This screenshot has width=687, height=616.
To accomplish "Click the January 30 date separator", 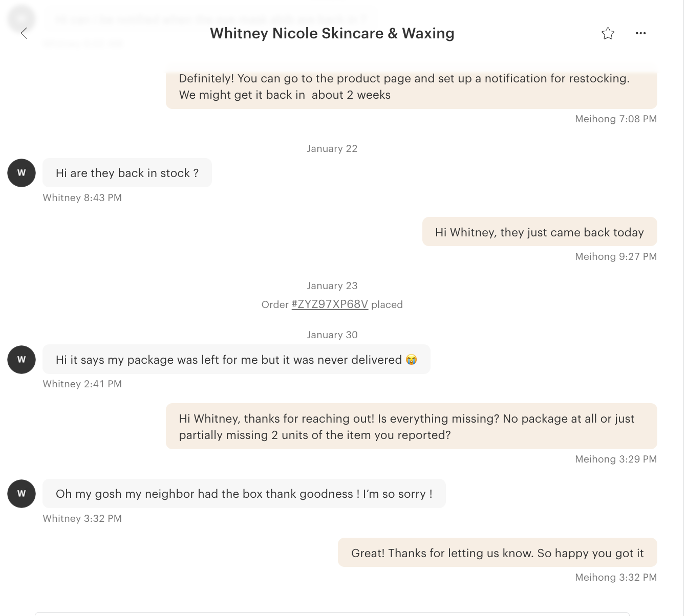I will click(332, 335).
